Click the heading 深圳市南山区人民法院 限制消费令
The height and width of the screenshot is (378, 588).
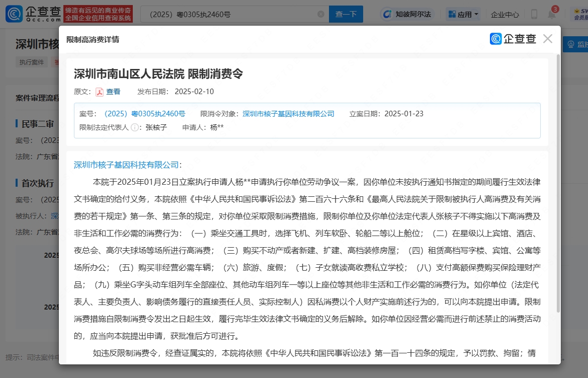coord(158,74)
